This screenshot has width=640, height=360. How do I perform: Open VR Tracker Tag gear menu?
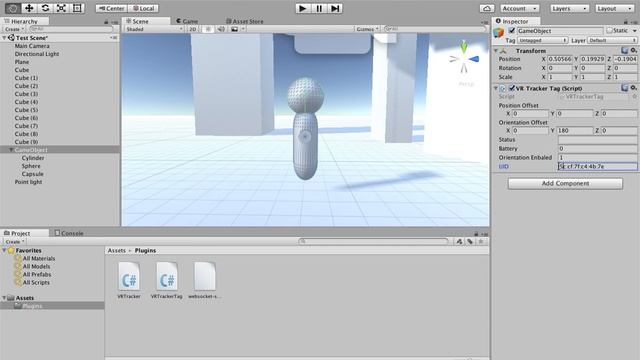633,88
